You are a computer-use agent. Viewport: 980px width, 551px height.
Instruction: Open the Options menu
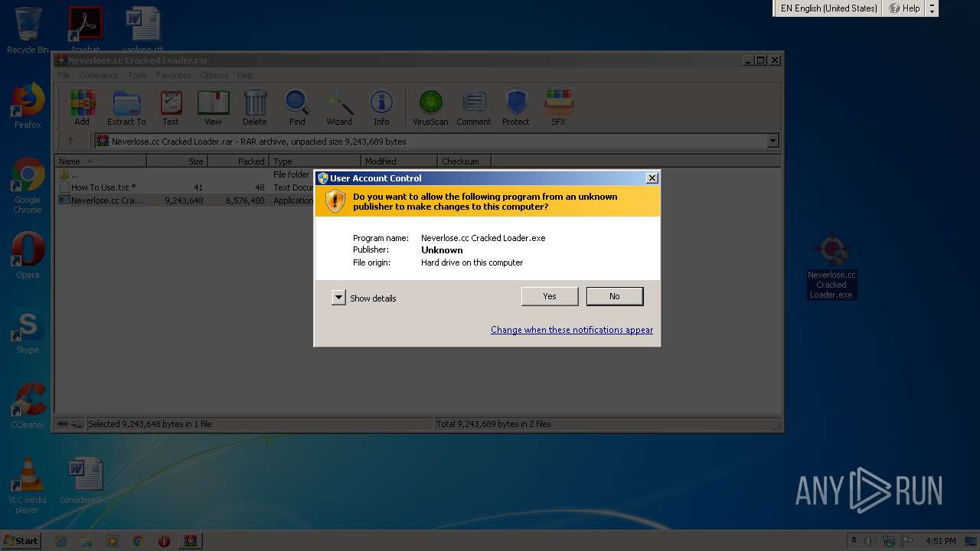[214, 75]
